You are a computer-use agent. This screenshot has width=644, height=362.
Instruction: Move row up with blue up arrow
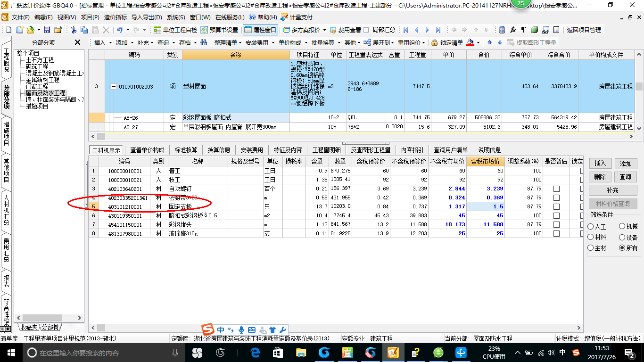click(x=489, y=42)
